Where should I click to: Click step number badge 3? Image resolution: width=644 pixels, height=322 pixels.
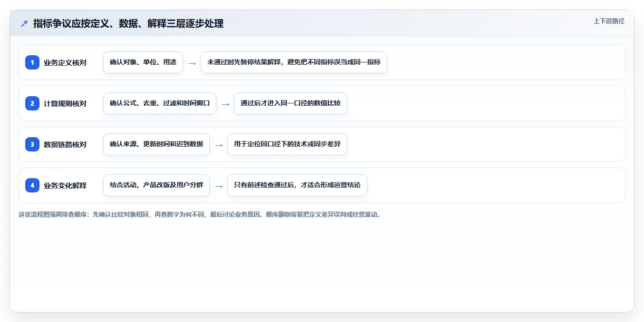pyautogui.click(x=32, y=144)
